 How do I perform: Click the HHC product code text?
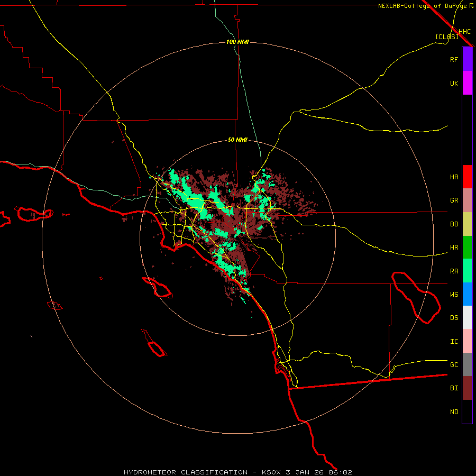point(465,32)
